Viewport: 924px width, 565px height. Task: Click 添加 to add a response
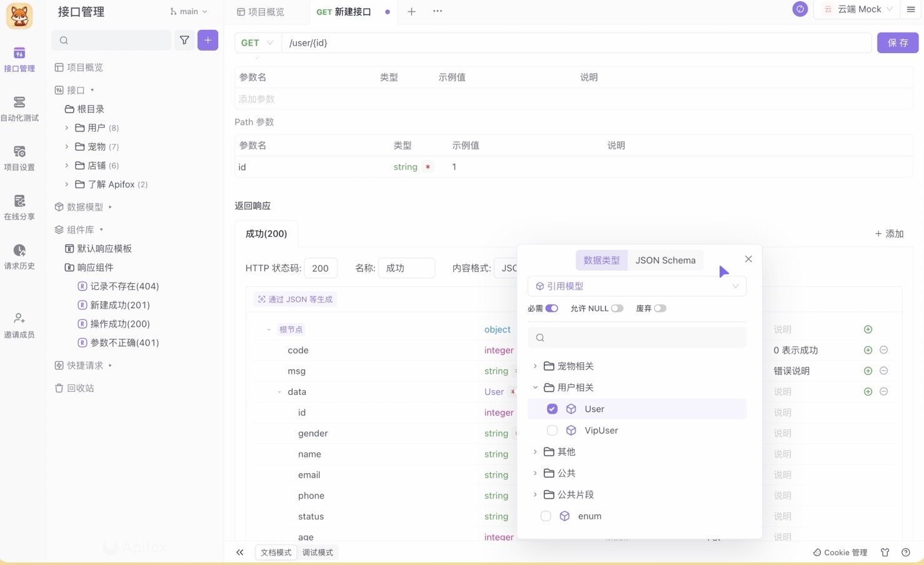point(889,234)
